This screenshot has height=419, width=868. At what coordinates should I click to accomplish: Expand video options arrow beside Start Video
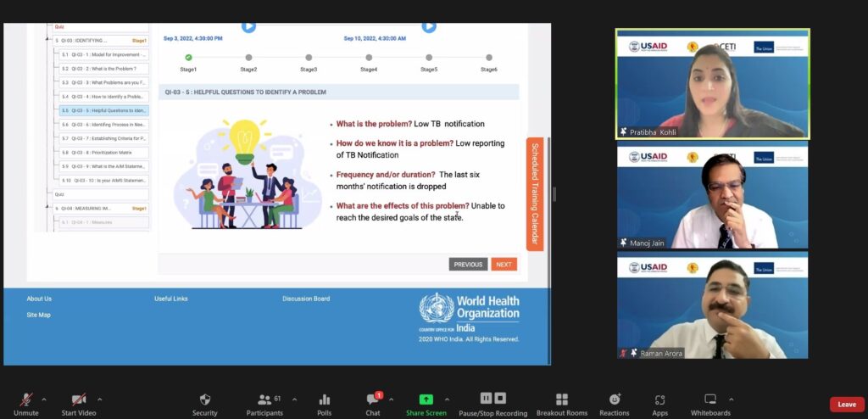pyautogui.click(x=100, y=399)
